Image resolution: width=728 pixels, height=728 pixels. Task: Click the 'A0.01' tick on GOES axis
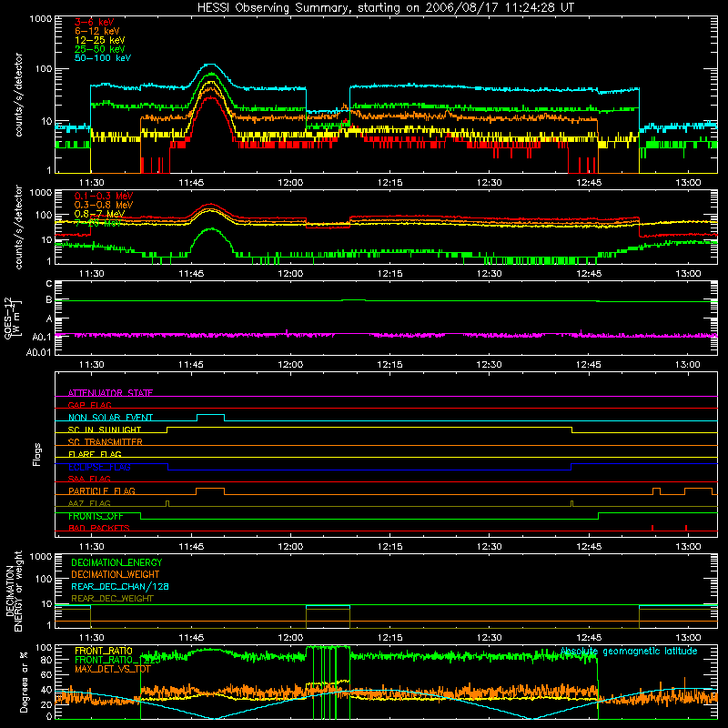click(38, 352)
